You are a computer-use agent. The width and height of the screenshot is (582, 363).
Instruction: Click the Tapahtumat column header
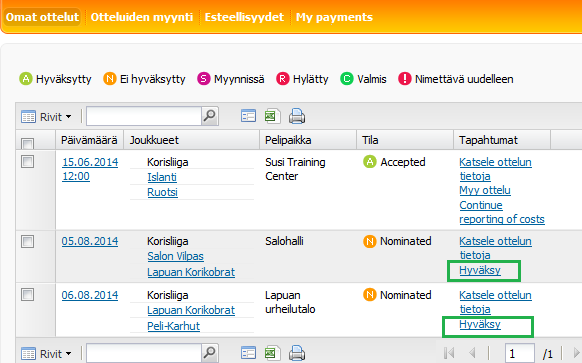tap(502, 140)
